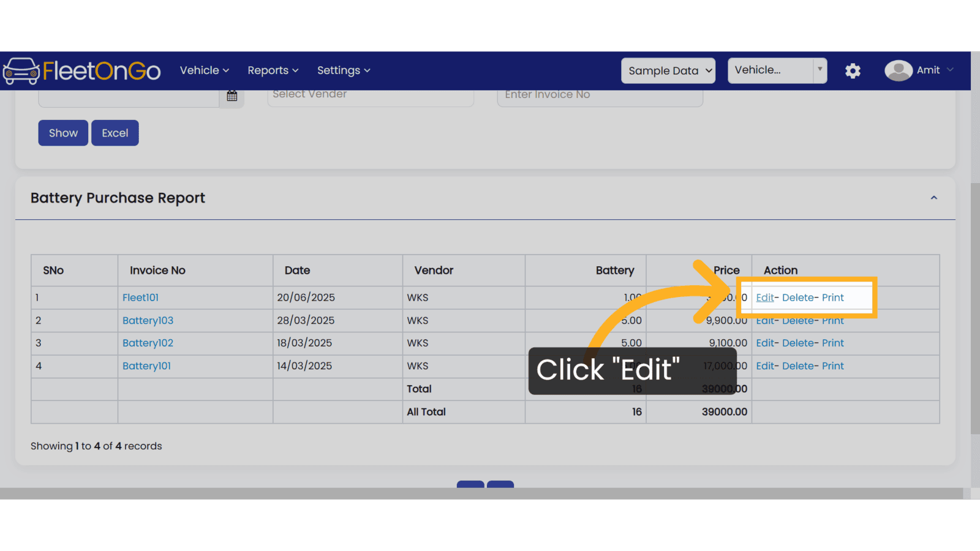Open the Settings menu
Image resolution: width=980 pixels, height=551 pixels.
click(344, 70)
